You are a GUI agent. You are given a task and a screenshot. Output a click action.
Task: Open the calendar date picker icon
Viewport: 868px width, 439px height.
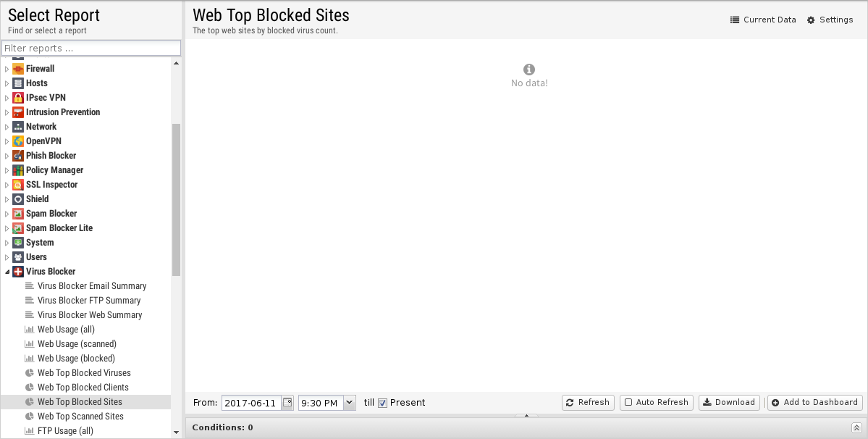tap(287, 403)
